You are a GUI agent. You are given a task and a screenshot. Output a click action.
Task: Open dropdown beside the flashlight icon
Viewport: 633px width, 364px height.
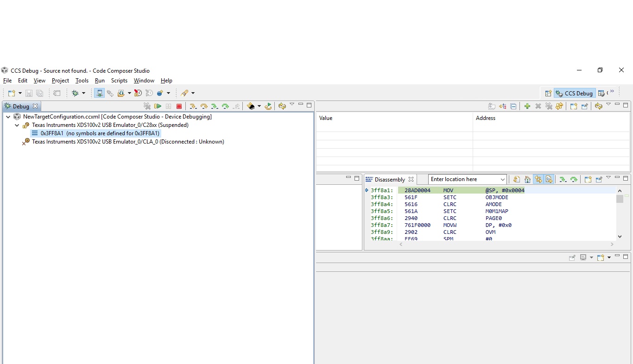(x=193, y=93)
